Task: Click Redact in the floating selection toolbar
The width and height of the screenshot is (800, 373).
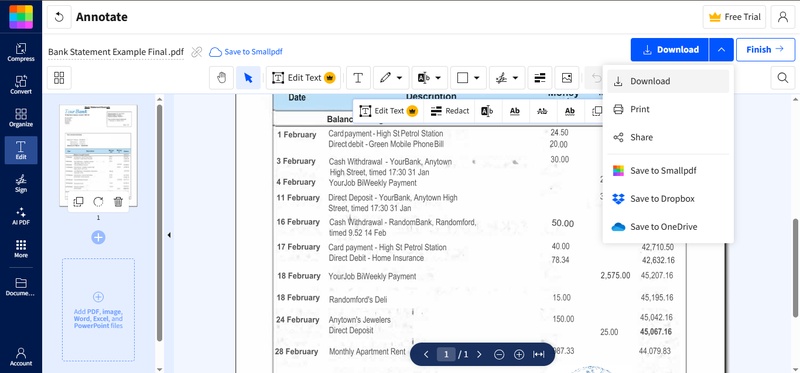Action: click(x=449, y=111)
